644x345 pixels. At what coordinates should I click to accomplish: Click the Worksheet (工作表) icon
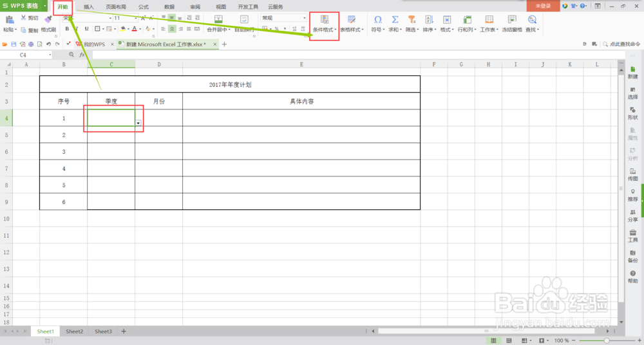489,19
